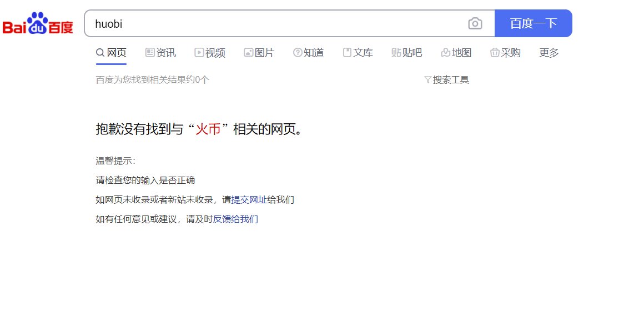This screenshot has width=644, height=326.
Task: Switch to the 网页 tab
Action: click(x=111, y=53)
